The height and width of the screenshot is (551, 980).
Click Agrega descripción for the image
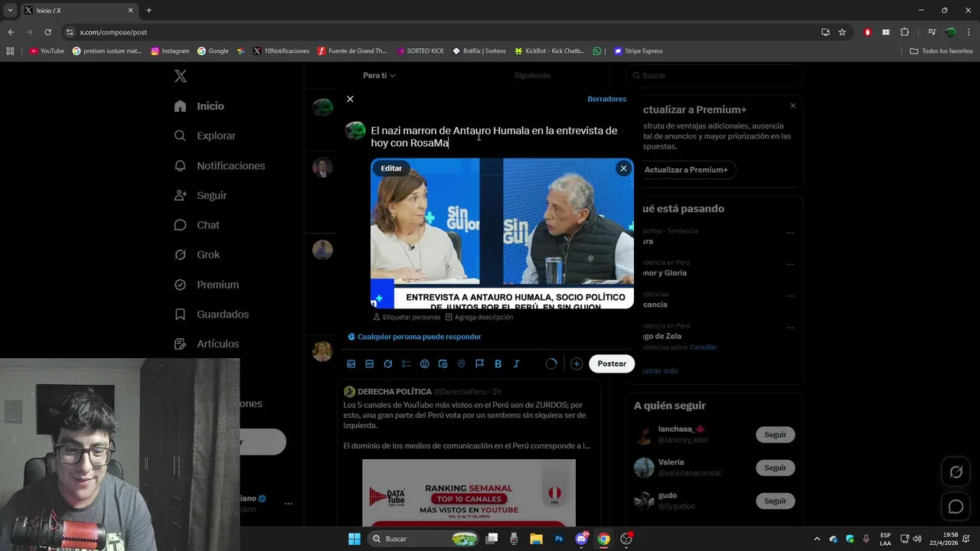pos(479,317)
